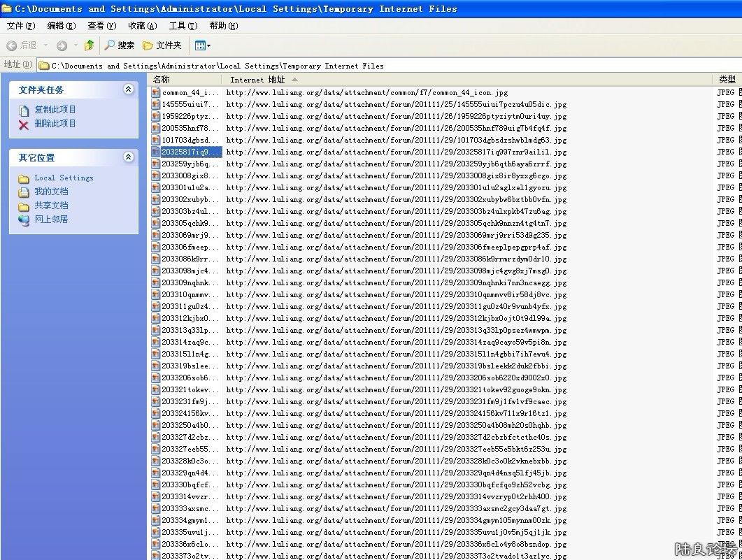742x560 pixels.
Task: Open the 文件(F) menu
Action: click(x=20, y=26)
